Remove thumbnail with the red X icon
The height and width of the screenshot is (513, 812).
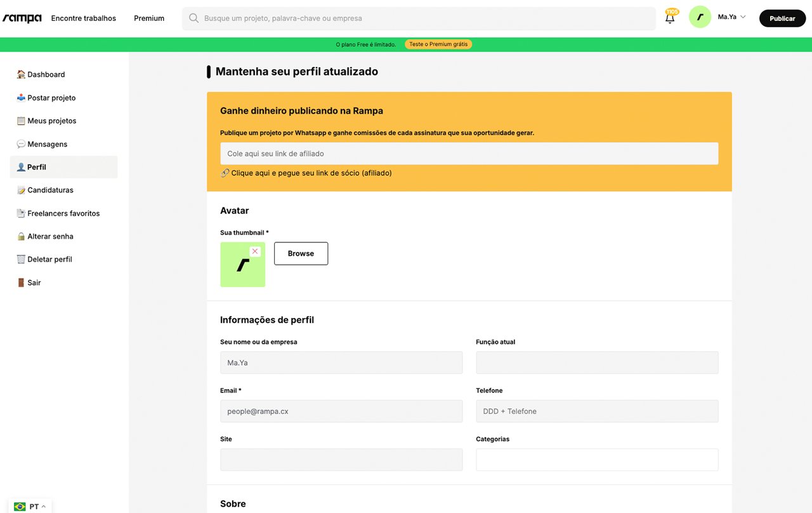[x=255, y=251]
